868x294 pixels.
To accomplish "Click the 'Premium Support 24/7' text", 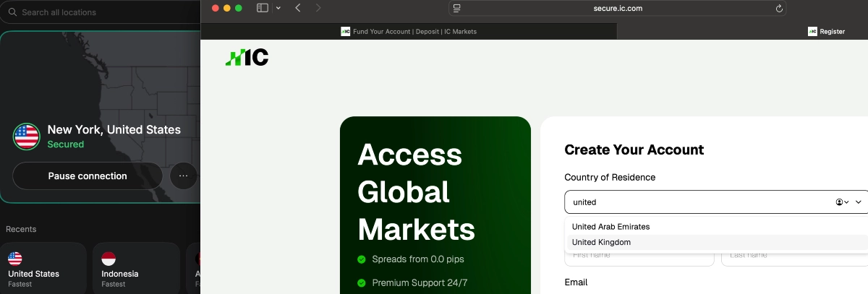I will tap(420, 282).
